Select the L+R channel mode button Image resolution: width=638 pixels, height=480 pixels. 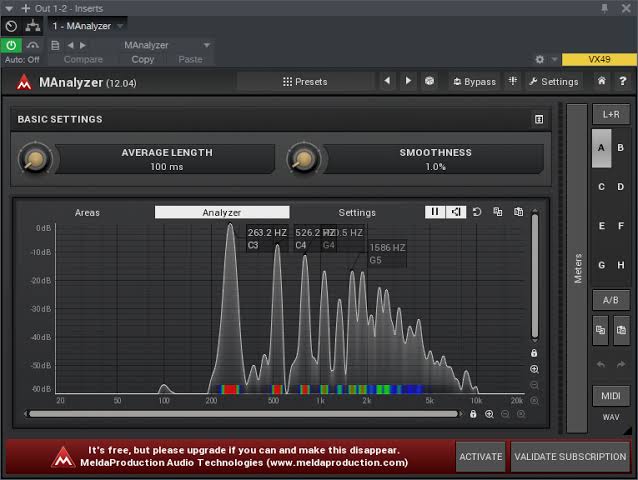point(611,114)
